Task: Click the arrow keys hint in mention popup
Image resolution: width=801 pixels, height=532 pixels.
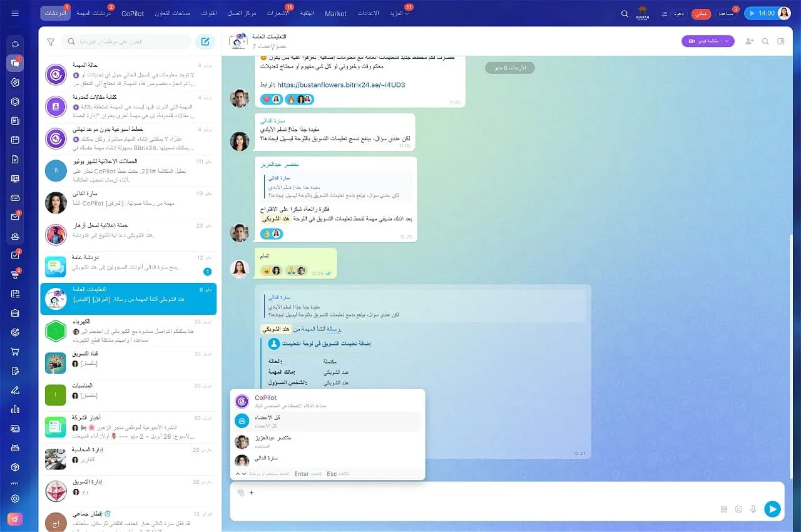Action: click(240, 474)
